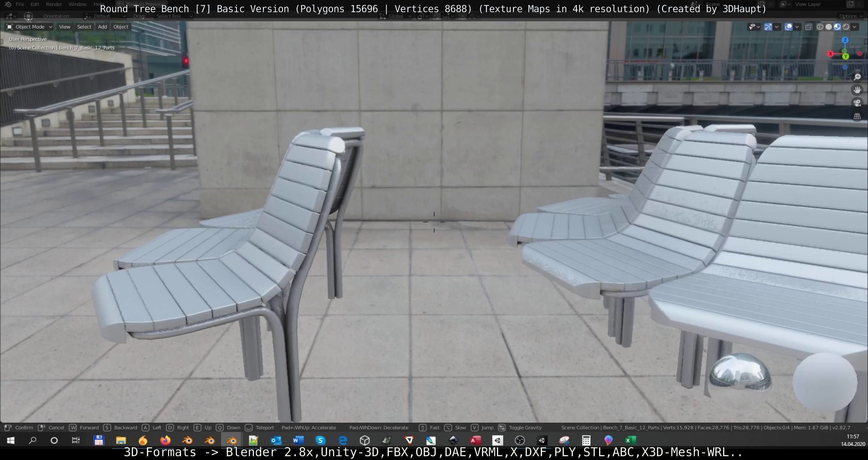Select wireframe viewport shading

pos(820,27)
